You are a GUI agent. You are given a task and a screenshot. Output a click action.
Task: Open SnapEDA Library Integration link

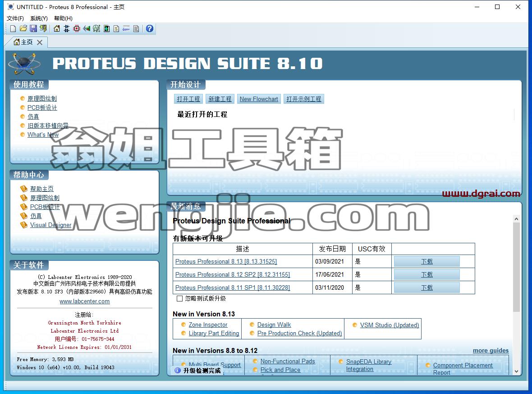[x=369, y=366]
